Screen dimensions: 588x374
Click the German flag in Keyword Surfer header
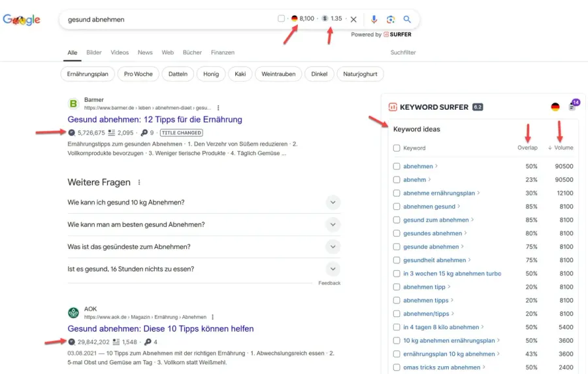pos(555,107)
